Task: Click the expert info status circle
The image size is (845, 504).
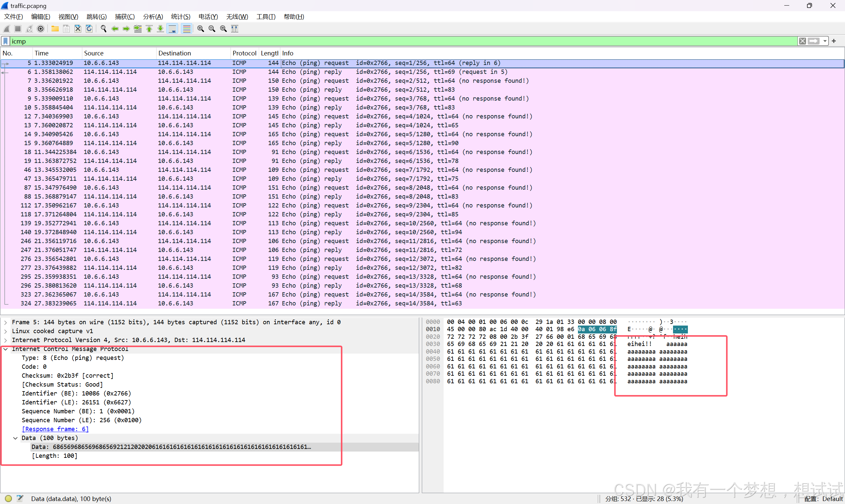Action: (x=9, y=498)
